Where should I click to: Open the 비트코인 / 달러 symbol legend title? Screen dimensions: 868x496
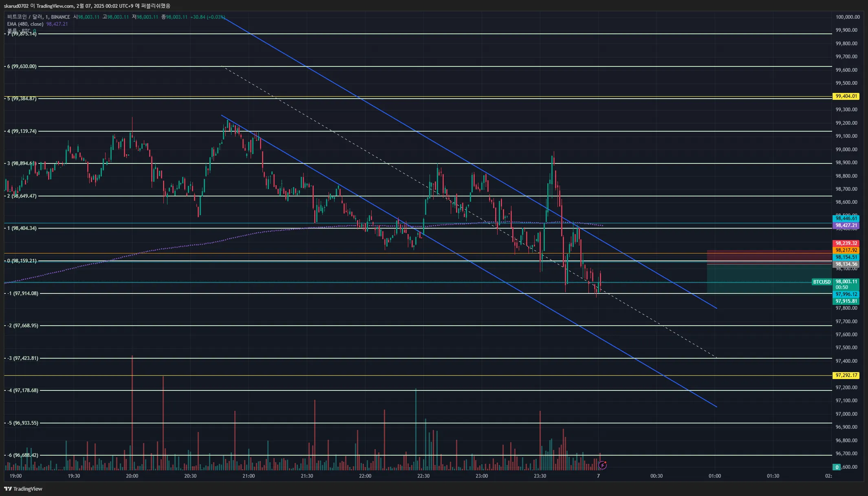coord(39,17)
